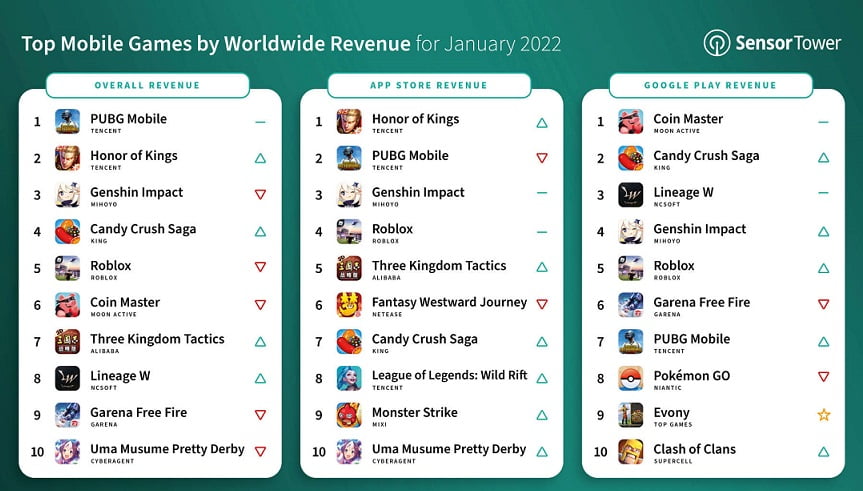Click the Coin Master icon in Google Play Revenue

[x=631, y=122]
